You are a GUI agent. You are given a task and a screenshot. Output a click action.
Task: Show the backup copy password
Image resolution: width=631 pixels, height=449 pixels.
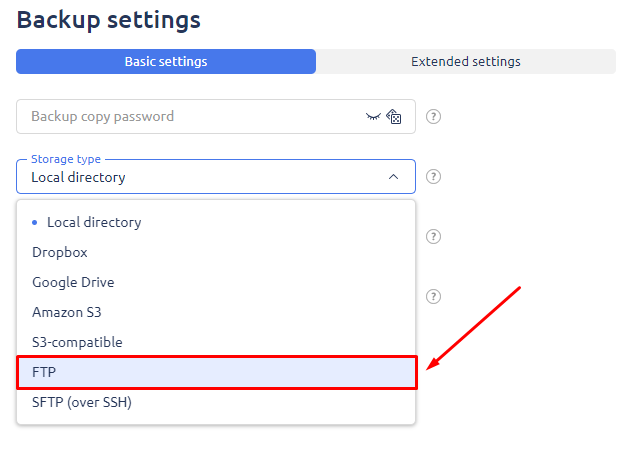pyautogui.click(x=374, y=117)
